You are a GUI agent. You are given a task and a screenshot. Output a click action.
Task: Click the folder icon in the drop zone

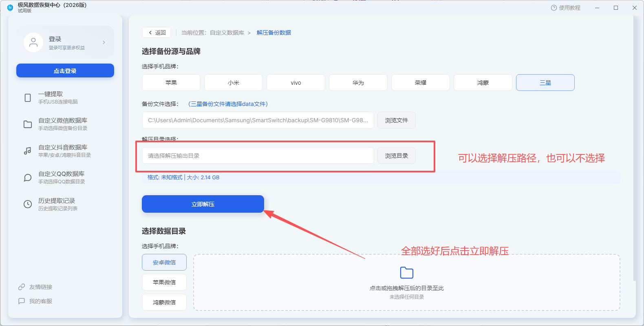pyautogui.click(x=407, y=273)
